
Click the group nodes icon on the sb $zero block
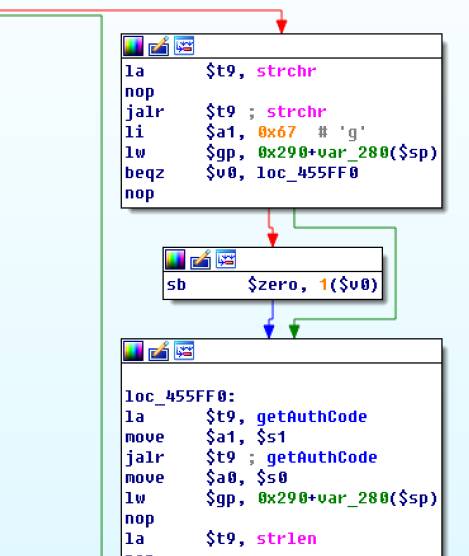[x=226, y=260]
